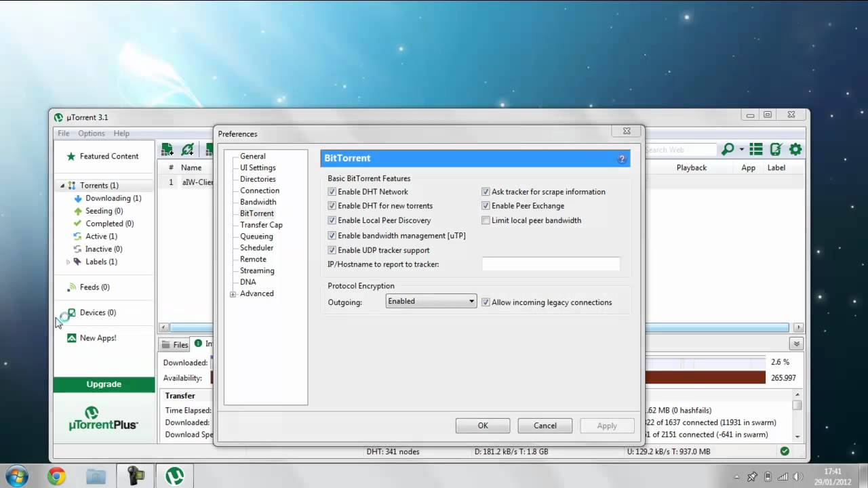Click the red Availability bar
Viewport: 868px width, 488px height.
[x=705, y=378]
